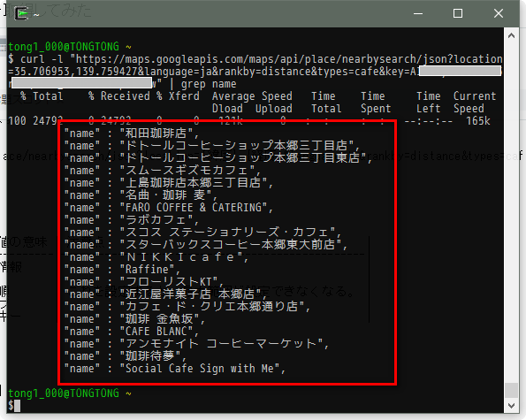
Task: Click the "珈琲待夢" line
Action: [x=126, y=356]
